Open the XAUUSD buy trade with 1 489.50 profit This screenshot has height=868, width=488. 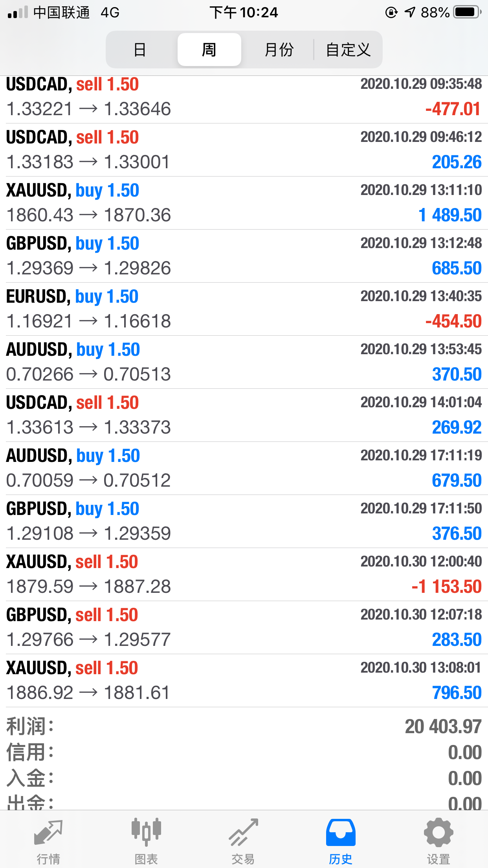click(x=244, y=203)
